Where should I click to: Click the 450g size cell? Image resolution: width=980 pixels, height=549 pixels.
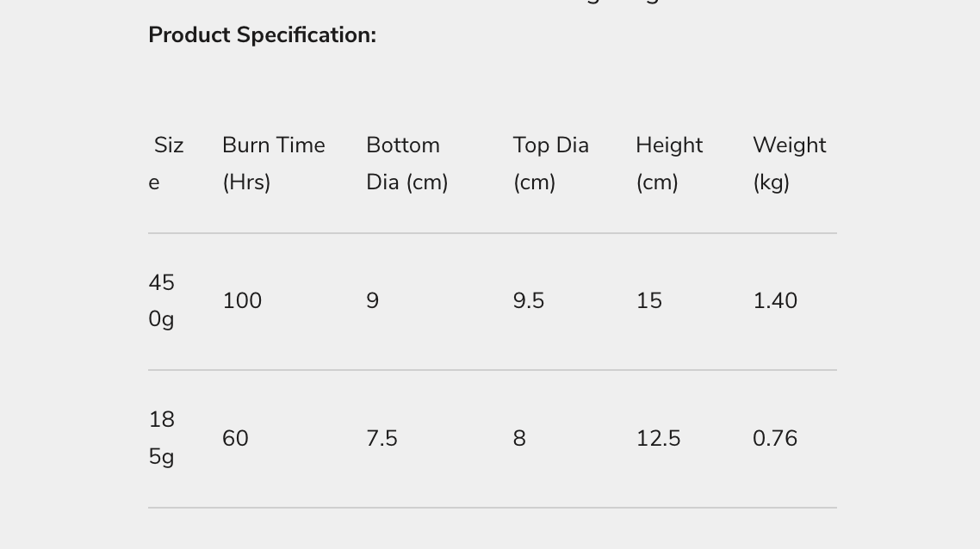162,300
